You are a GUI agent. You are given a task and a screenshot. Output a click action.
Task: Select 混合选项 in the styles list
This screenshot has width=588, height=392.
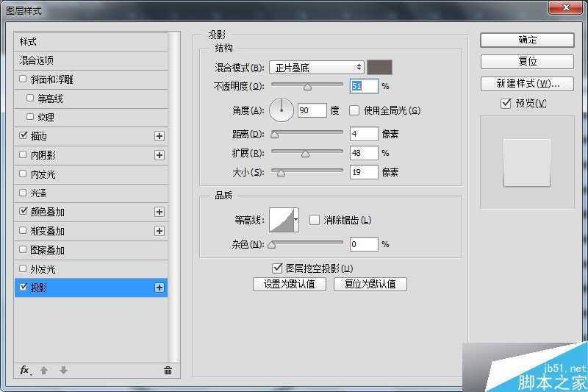click(37, 60)
